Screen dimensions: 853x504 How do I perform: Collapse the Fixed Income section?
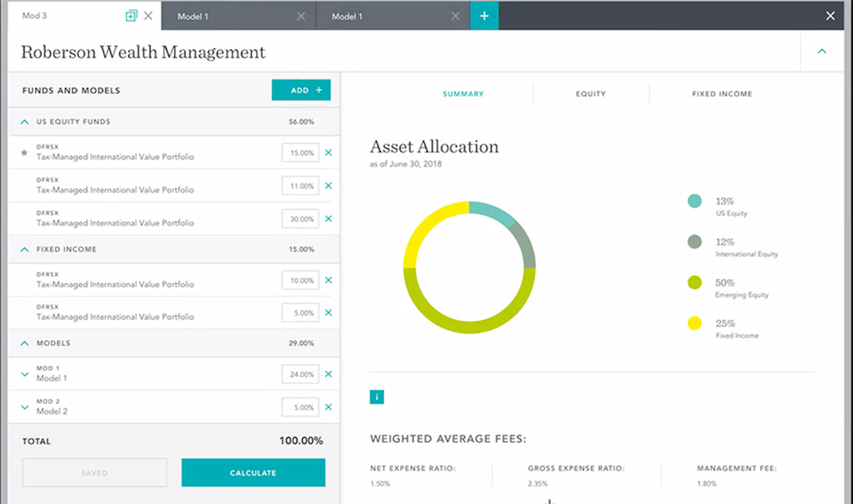(x=24, y=250)
